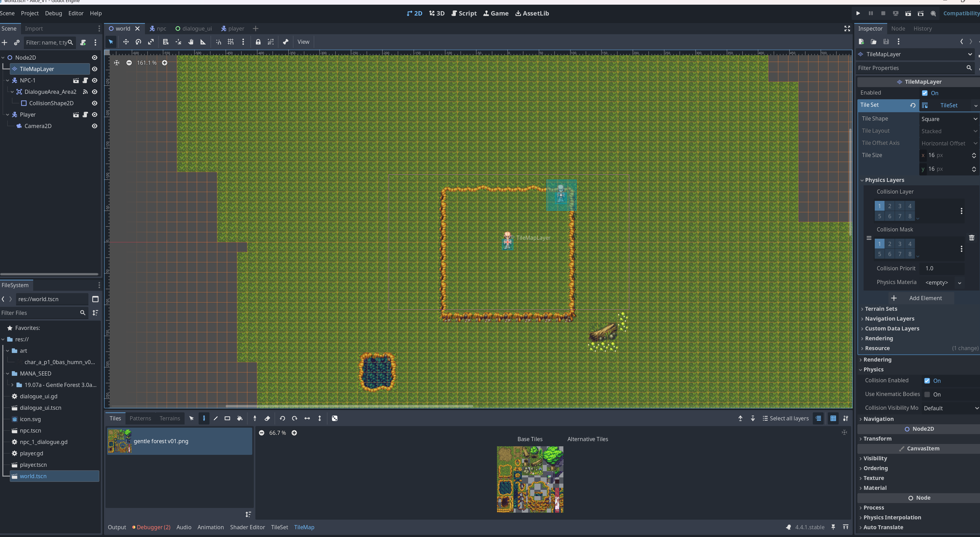The height and width of the screenshot is (537, 980).
Task: Expand the Terrain Sets section
Action: tap(881, 309)
